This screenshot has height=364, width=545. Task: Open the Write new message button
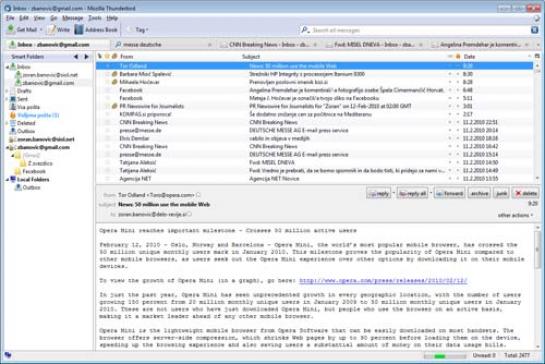pyautogui.click(x=59, y=30)
